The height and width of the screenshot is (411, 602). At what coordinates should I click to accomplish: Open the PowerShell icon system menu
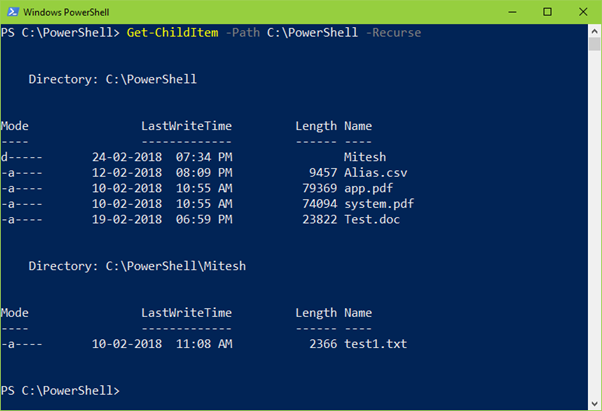point(10,11)
